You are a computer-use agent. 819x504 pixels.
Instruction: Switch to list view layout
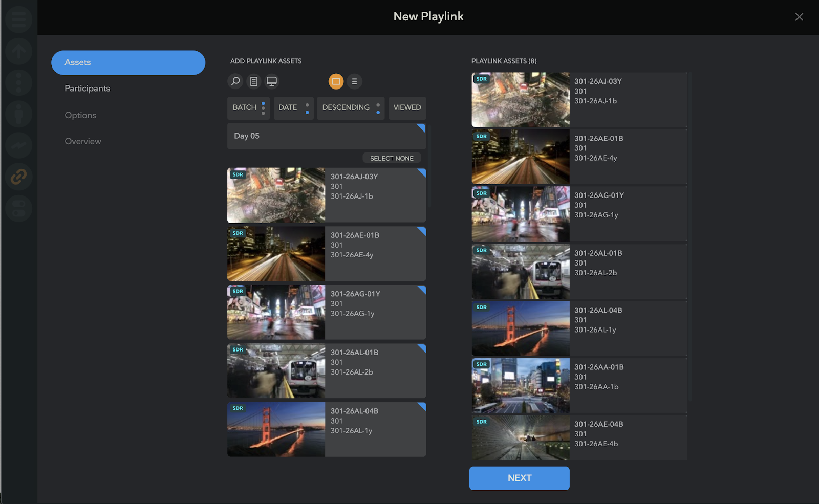[354, 81]
